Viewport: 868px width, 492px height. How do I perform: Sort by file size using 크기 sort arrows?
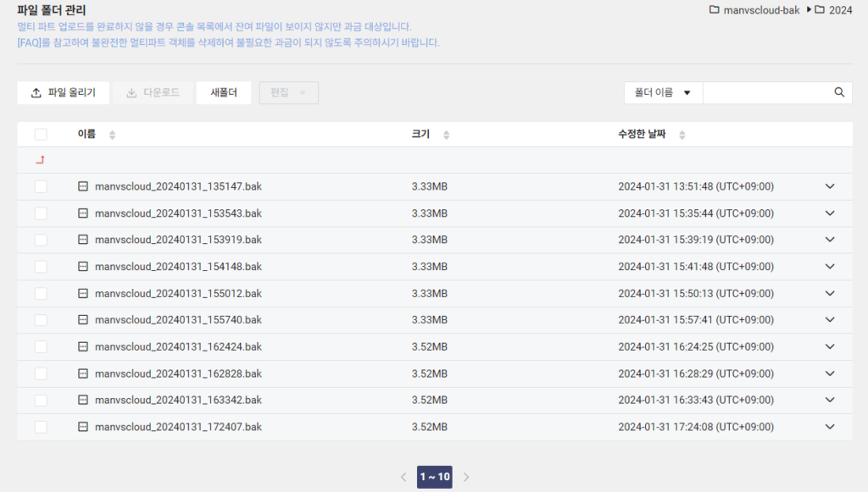coord(445,134)
